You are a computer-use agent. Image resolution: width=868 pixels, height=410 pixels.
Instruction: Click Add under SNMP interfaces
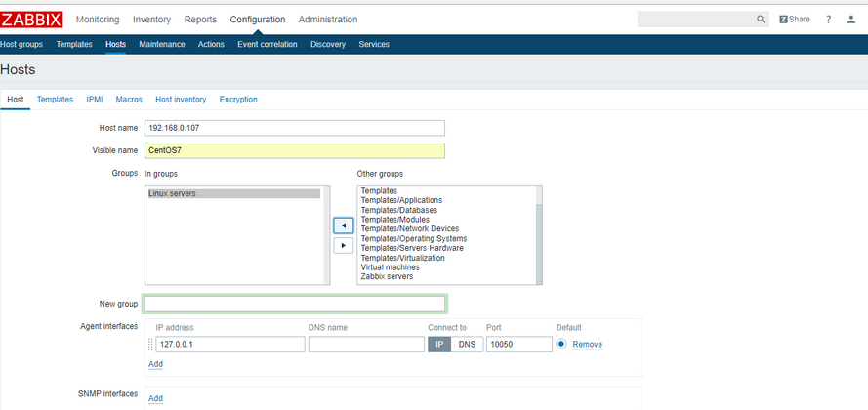[155, 398]
